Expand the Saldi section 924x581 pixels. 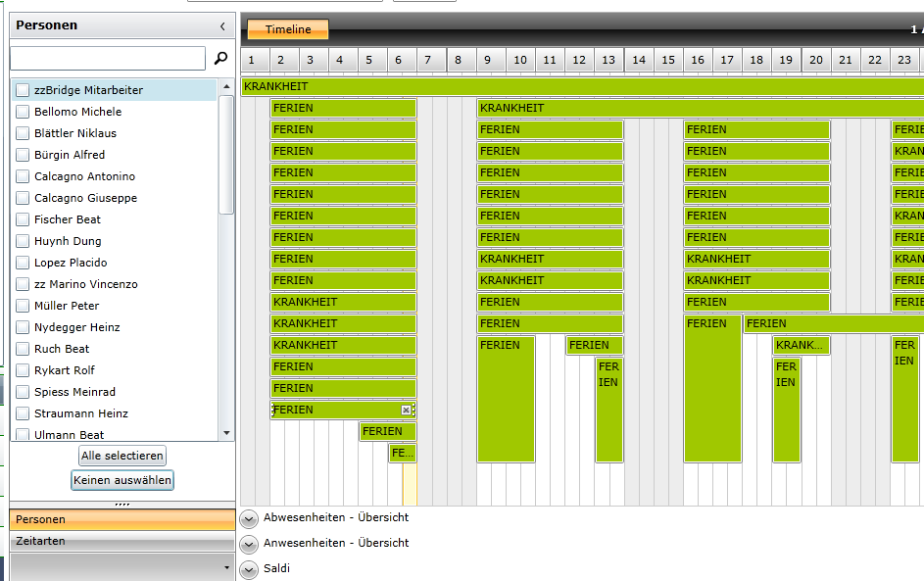[x=249, y=570]
